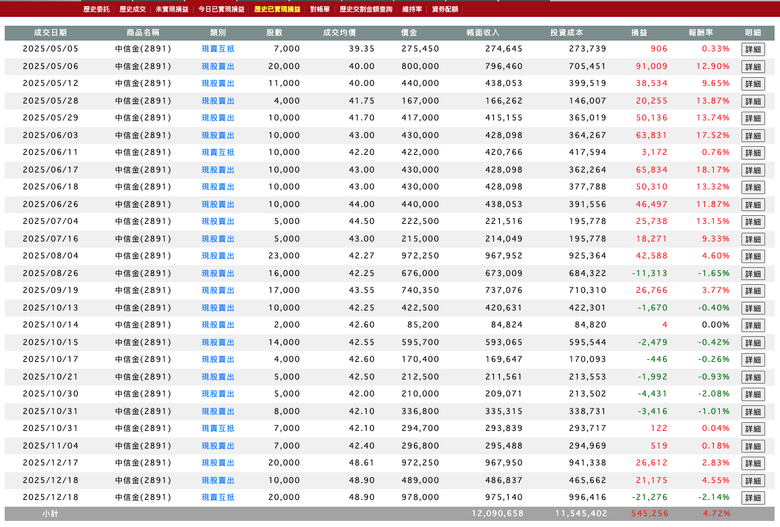Click the 損益 column header

[638, 33]
